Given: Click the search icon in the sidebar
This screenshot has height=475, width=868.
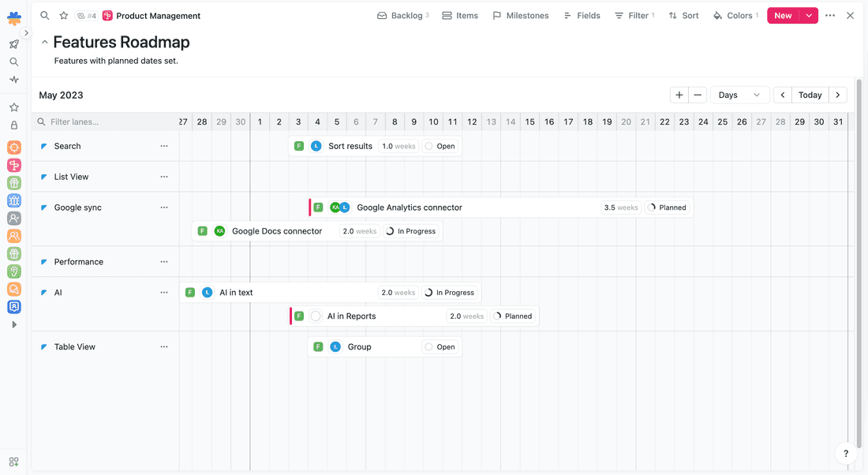Looking at the screenshot, I should point(13,62).
